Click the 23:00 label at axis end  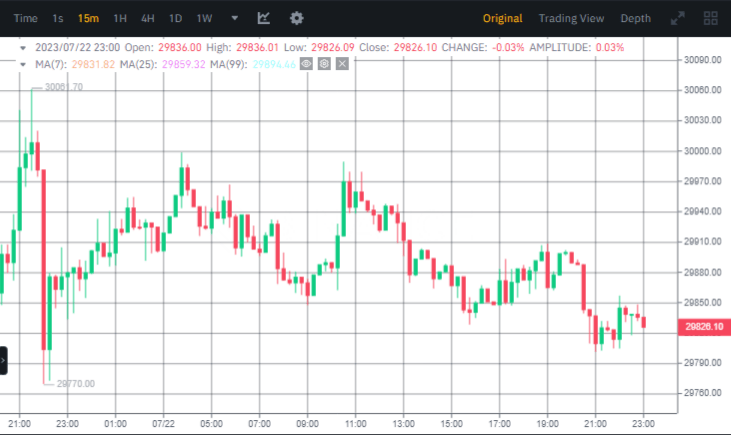tap(643, 424)
